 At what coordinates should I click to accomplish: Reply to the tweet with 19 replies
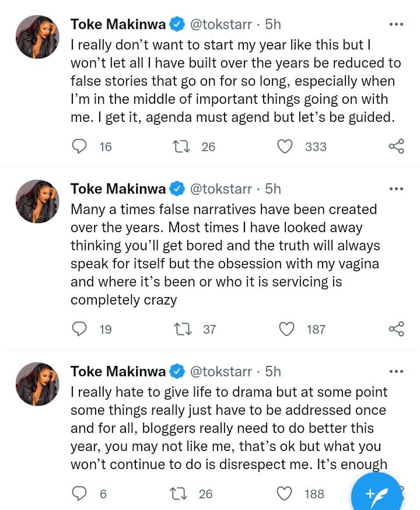click(x=79, y=329)
